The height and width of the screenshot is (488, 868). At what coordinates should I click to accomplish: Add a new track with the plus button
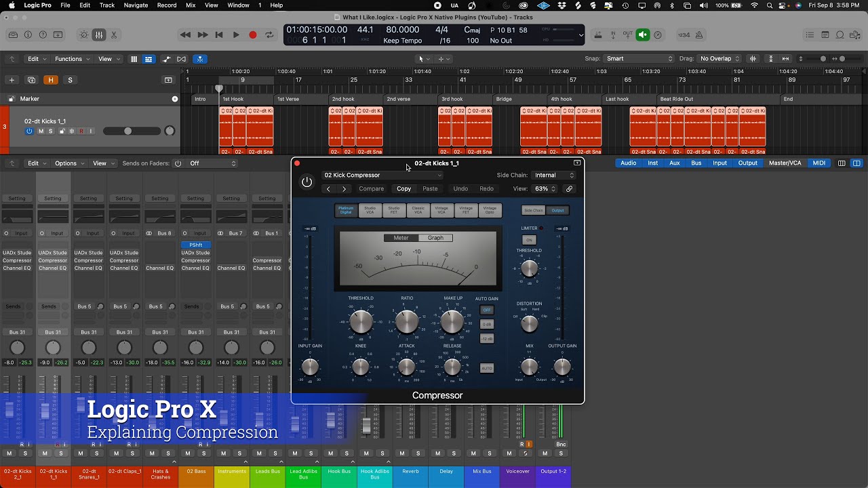tap(12, 80)
